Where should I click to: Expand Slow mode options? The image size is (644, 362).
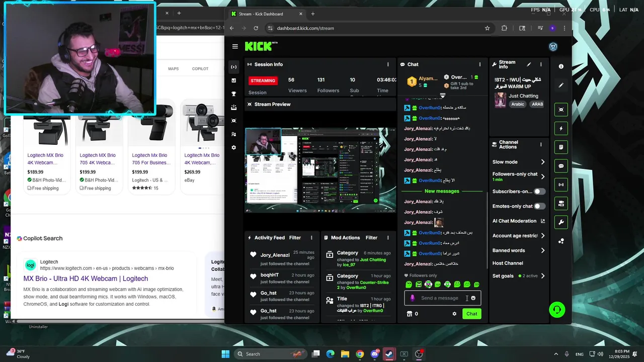(x=543, y=162)
